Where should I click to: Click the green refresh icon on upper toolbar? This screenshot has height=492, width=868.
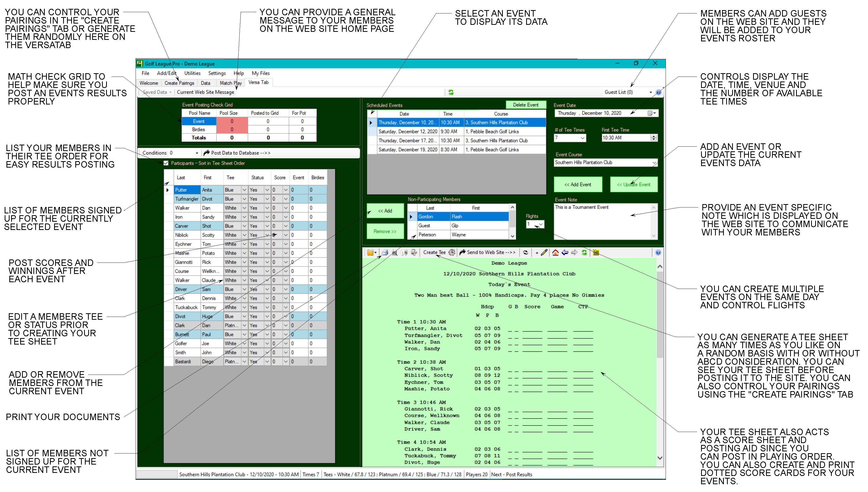pos(451,92)
